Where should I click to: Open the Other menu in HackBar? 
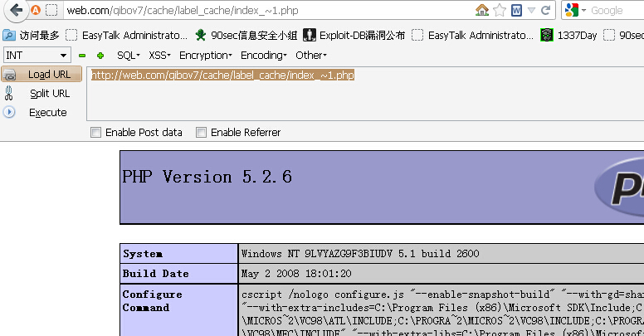pyautogui.click(x=311, y=55)
